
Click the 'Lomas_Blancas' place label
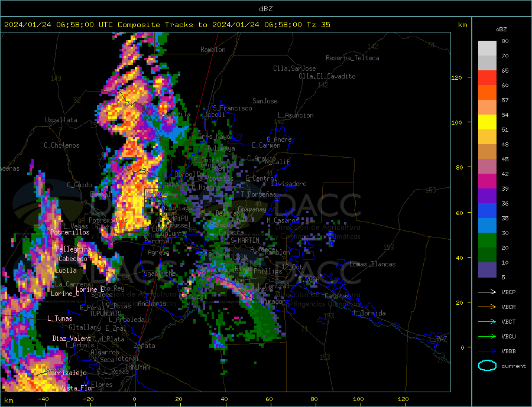[x=372, y=264]
